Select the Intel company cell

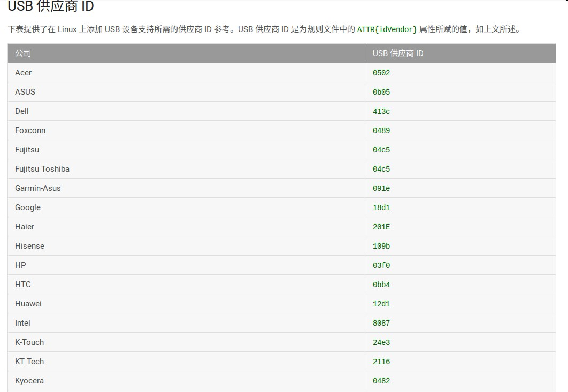(x=186, y=322)
